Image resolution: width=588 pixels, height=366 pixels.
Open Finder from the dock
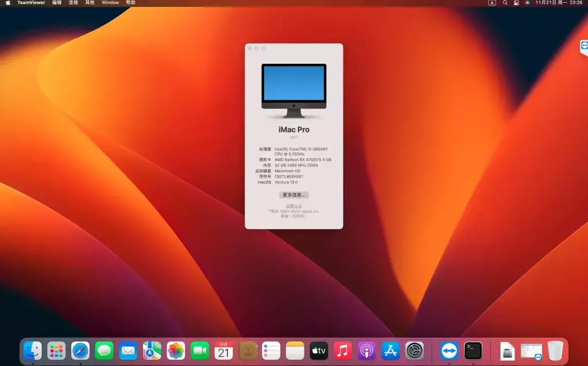33,351
